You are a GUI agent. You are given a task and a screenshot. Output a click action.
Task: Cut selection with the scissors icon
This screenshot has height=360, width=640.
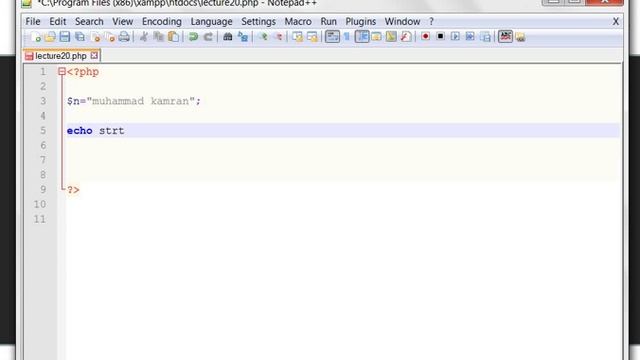(144, 37)
